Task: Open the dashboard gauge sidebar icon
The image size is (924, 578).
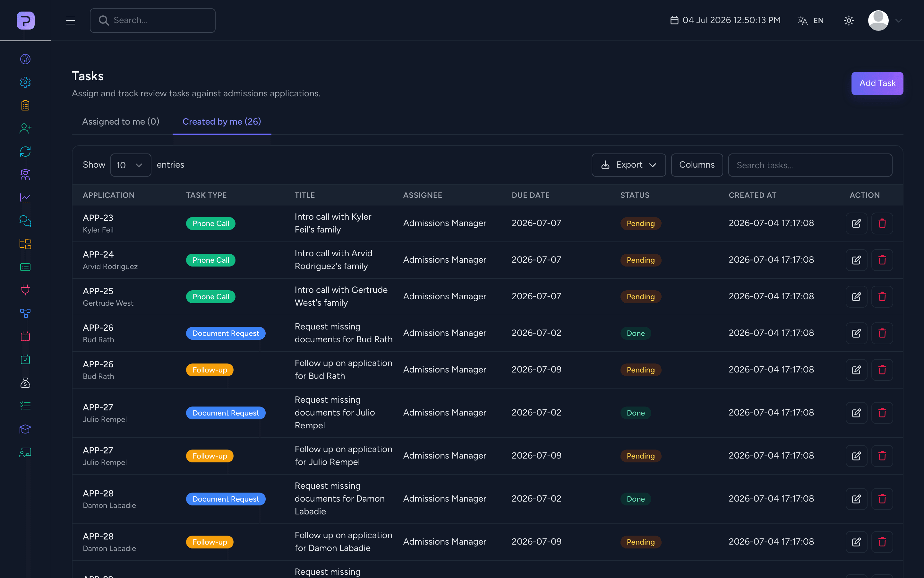Action: 25,59
